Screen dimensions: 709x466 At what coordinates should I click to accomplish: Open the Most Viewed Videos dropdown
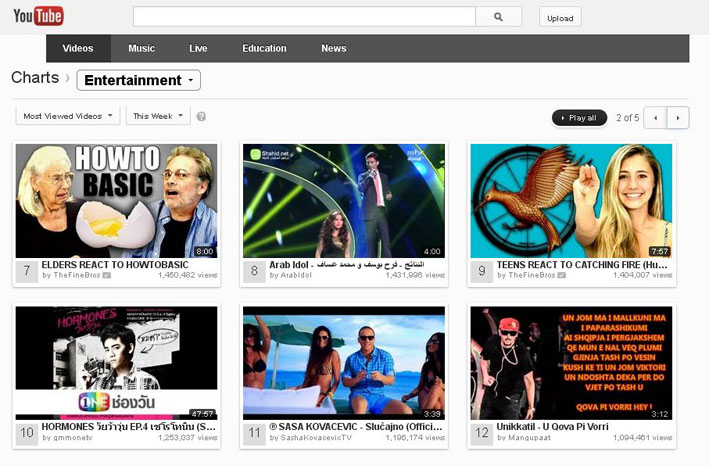(x=68, y=116)
